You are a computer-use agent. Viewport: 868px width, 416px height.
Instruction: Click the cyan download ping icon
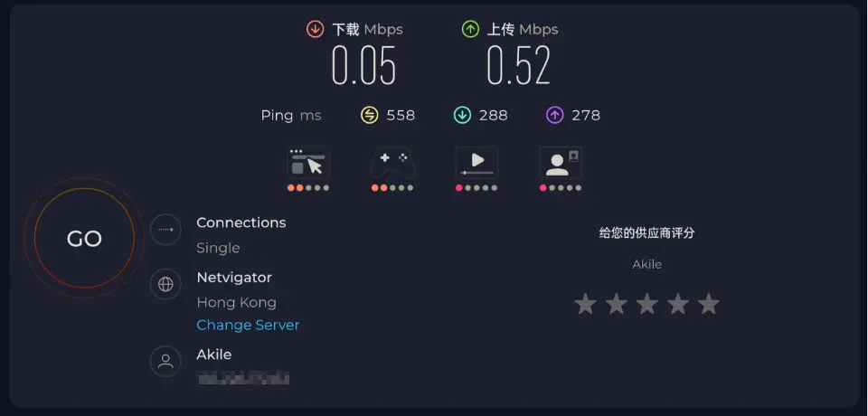(x=462, y=115)
